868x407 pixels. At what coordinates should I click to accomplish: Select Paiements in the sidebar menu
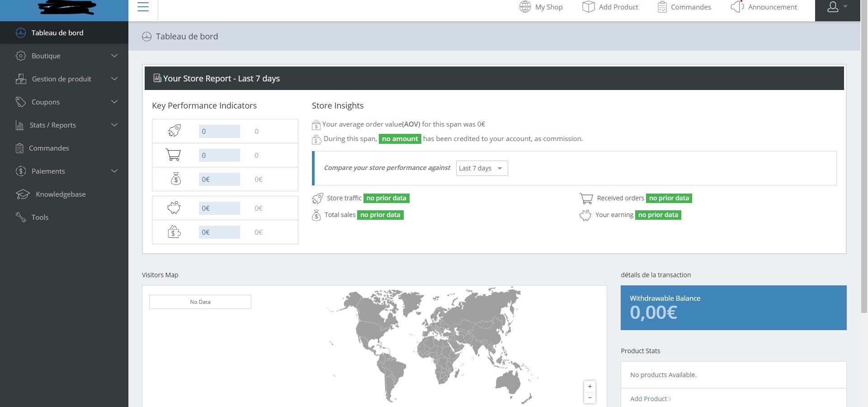pyautogui.click(x=64, y=171)
